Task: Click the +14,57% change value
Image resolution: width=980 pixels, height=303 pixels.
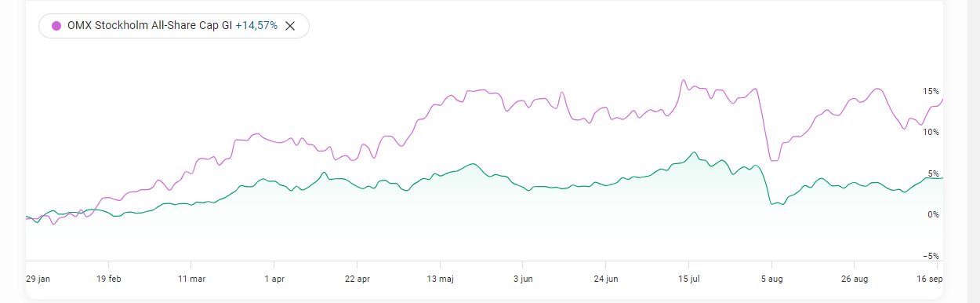Action: coord(256,26)
